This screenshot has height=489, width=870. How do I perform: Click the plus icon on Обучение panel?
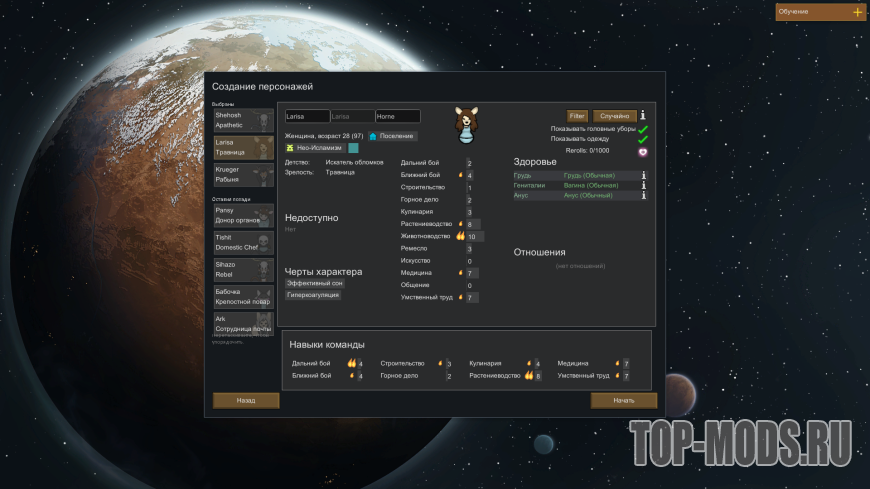[x=857, y=12]
